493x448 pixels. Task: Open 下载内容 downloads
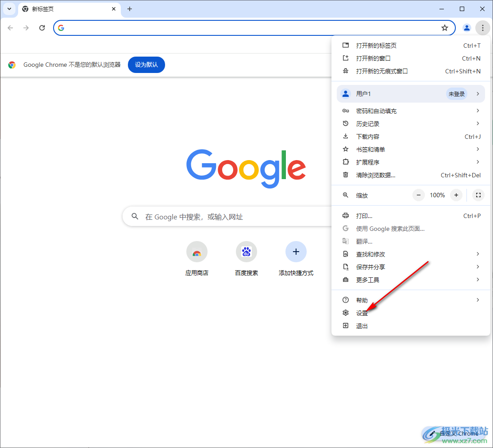click(411, 137)
